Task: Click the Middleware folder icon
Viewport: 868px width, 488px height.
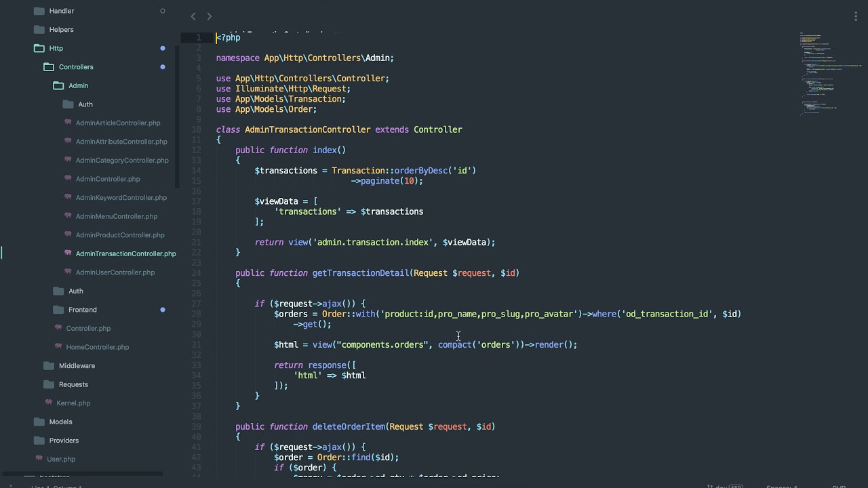Action: [48, 366]
